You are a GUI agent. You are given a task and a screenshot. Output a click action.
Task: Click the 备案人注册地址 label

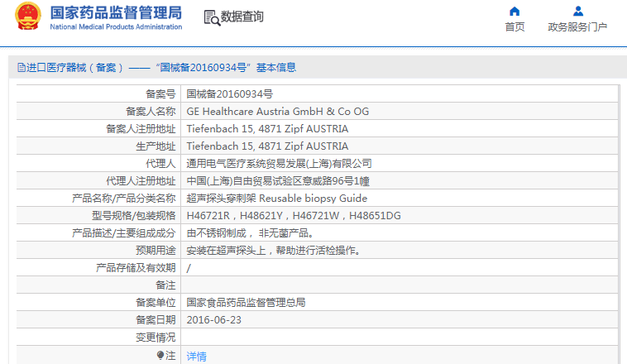click(141, 129)
